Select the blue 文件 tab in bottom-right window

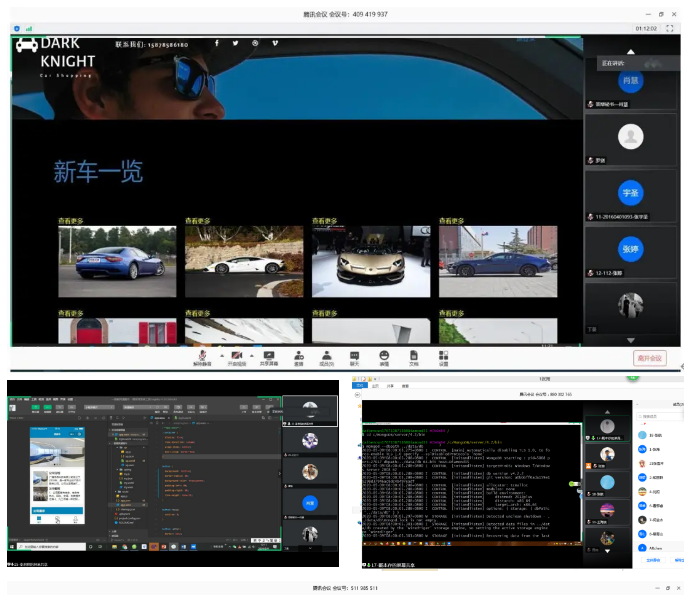[x=360, y=386]
